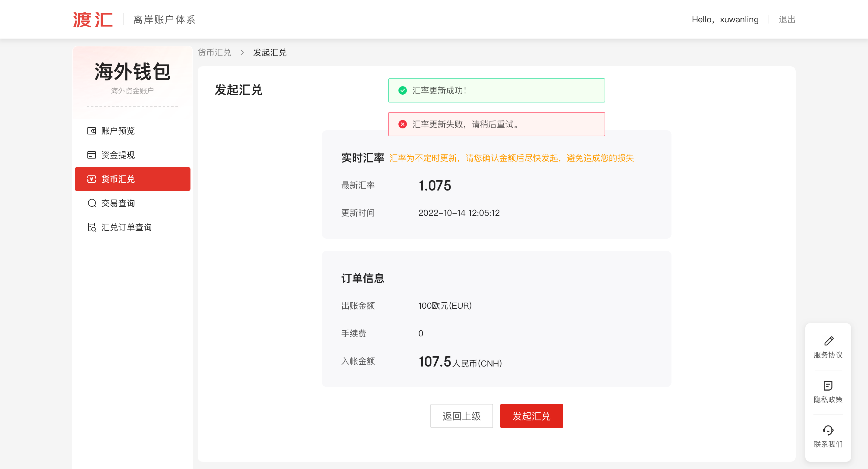868x469 pixels.
Task: Open the 汇兑订单查询 menu item
Action: pos(132,228)
